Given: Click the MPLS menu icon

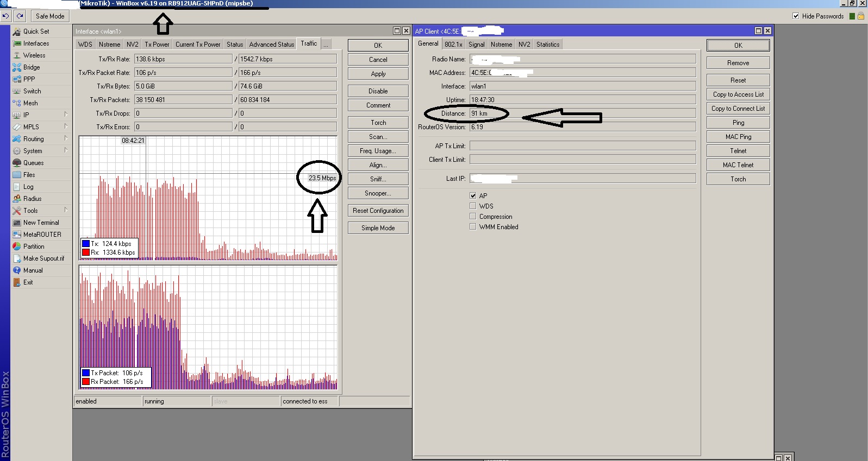Looking at the screenshot, I should pos(17,127).
